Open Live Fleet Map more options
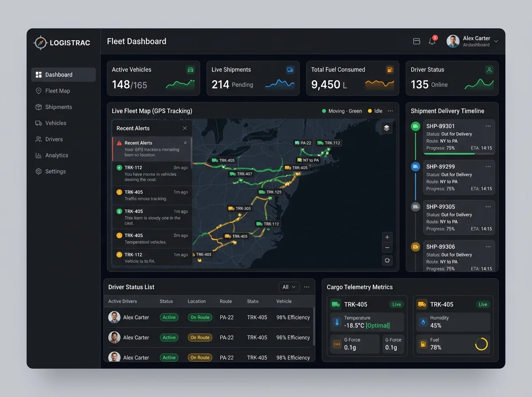The height and width of the screenshot is (397, 532). 390,111
